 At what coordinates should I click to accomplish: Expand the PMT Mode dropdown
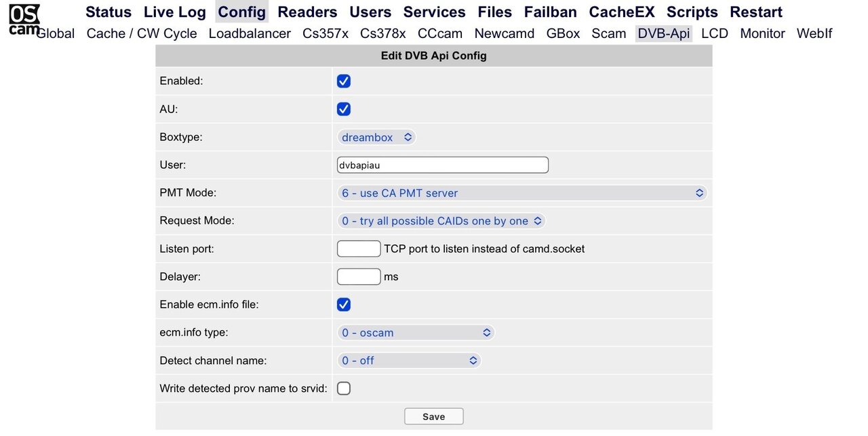(x=521, y=193)
